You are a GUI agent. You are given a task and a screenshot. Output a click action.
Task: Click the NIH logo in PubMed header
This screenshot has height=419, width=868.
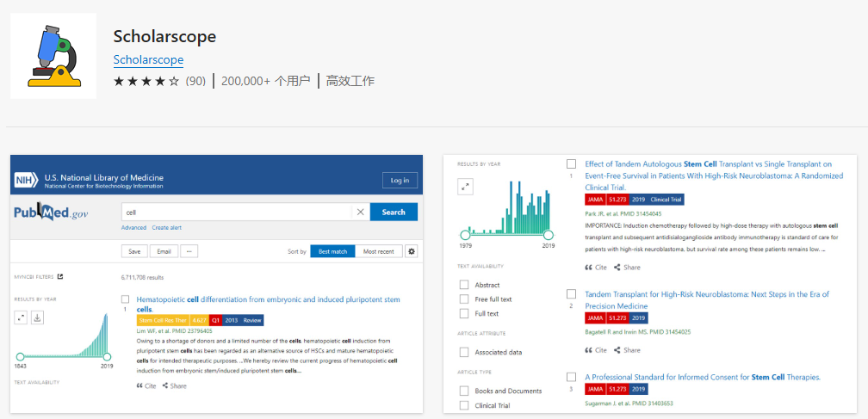tap(26, 181)
